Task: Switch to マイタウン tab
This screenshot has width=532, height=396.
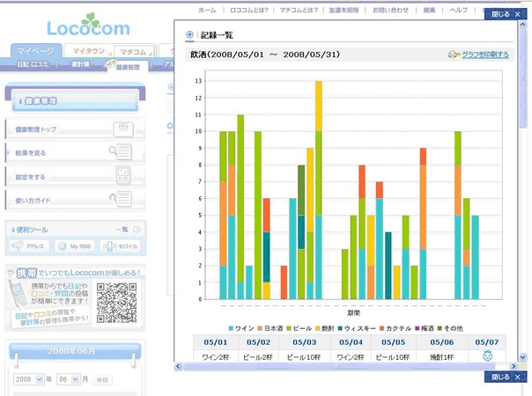Action: 87,52
